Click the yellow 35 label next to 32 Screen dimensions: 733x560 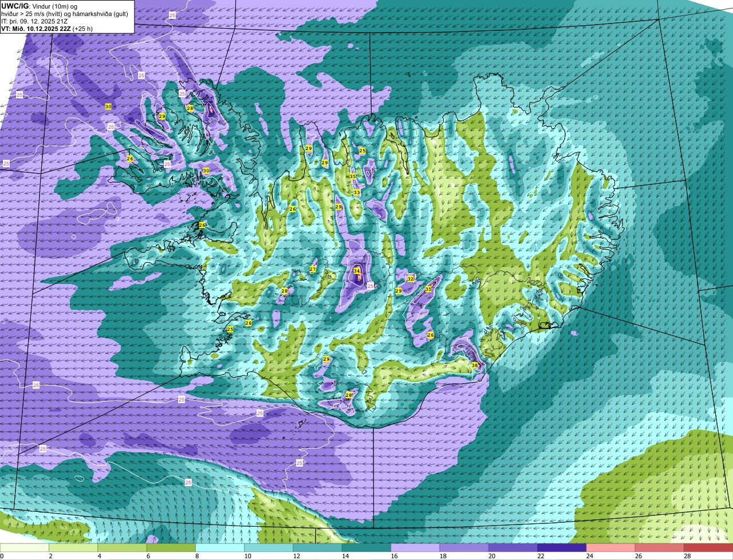pos(428,289)
